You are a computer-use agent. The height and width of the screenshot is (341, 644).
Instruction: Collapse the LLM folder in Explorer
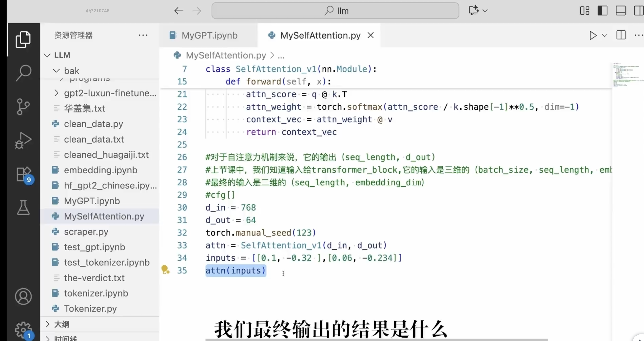click(47, 55)
